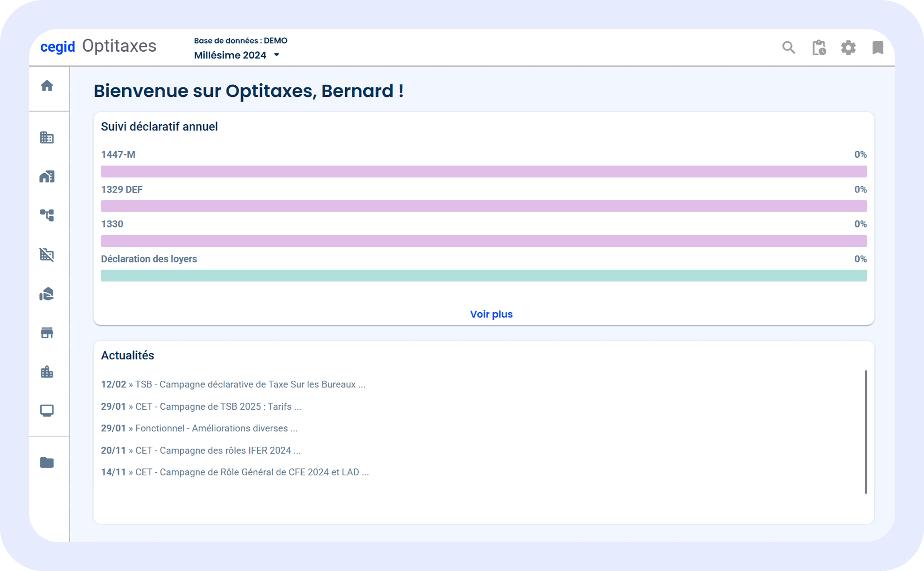This screenshot has width=924, height=571.
Task: Click the storefront sidebar icon
Action: click(47, 333)
